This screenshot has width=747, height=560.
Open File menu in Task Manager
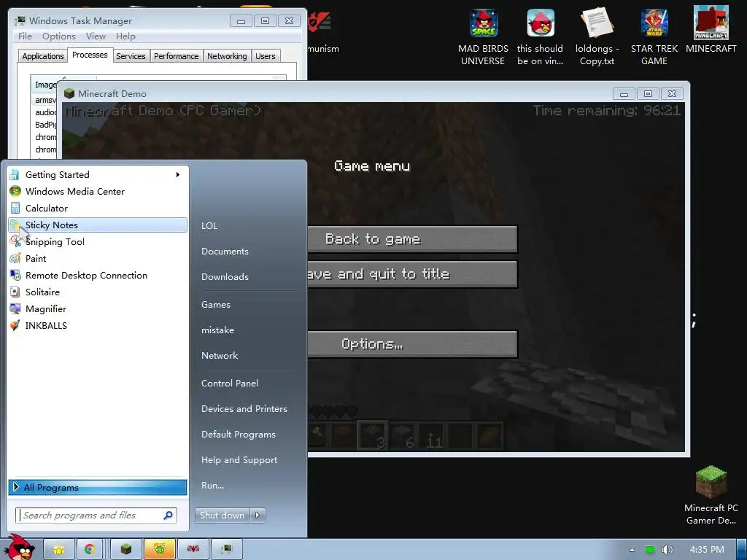pyautogui.click(x=25, y=36)
